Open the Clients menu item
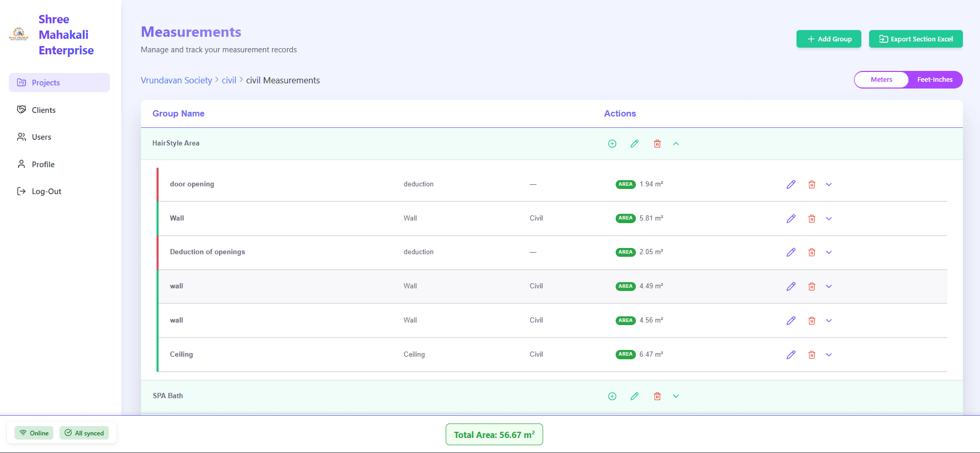 coord(44,110)
